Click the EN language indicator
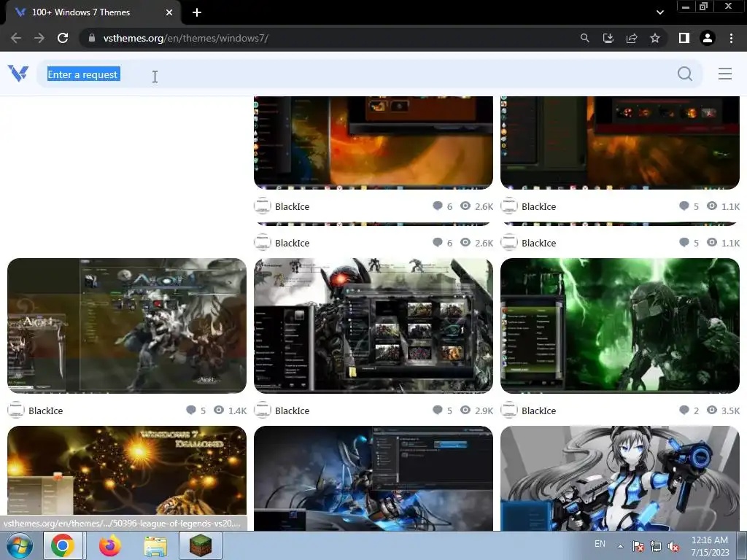 [600, 544]
